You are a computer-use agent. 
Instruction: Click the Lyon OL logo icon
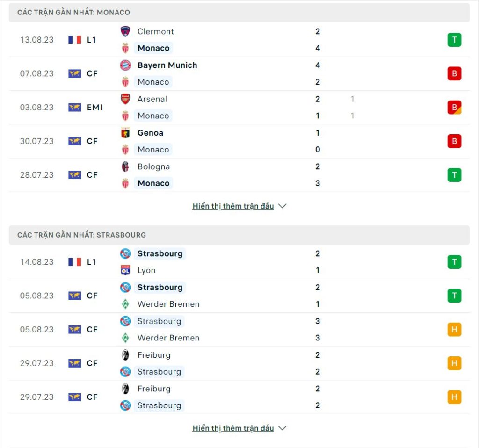click(x=125, y=270)
